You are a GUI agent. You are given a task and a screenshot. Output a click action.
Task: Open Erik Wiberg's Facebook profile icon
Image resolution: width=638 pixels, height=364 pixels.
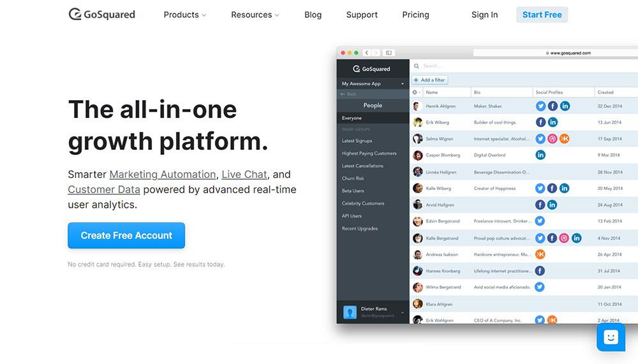540,122
